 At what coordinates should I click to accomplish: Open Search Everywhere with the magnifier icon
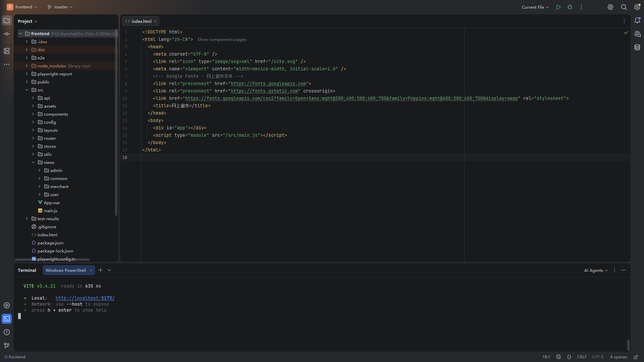[624, 7]
